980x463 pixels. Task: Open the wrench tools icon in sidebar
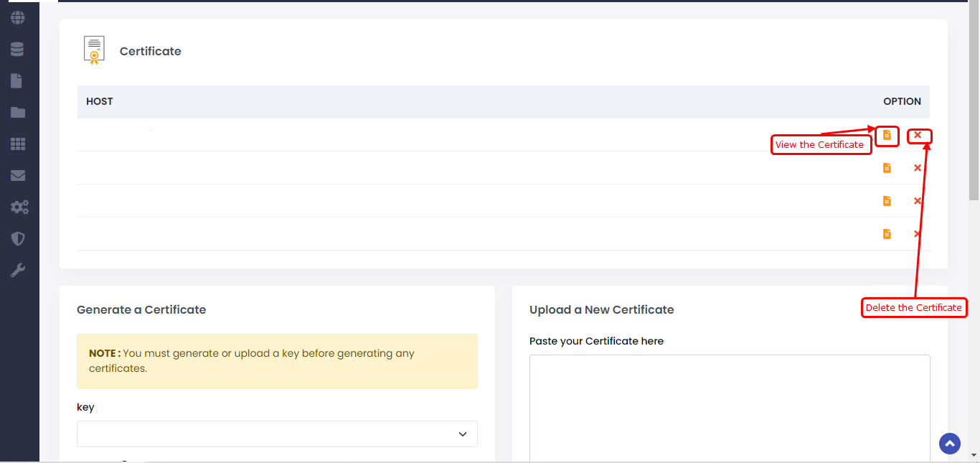[18, 271]
